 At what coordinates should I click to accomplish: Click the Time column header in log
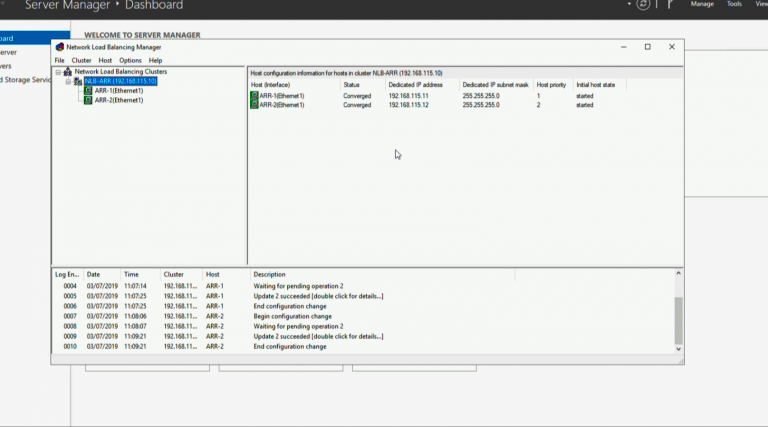140,275
